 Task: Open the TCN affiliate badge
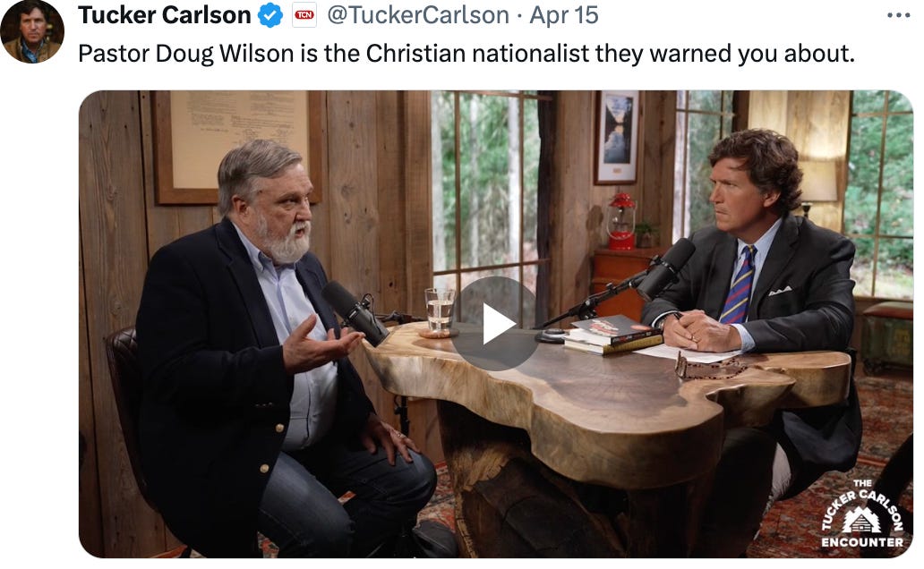tap(304, 15)
